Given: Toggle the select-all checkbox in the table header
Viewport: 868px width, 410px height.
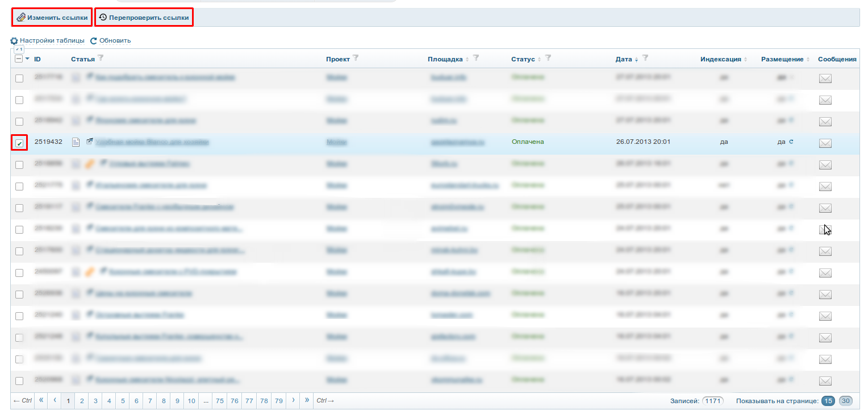Looking at the screenshot, I should point(19,59).
